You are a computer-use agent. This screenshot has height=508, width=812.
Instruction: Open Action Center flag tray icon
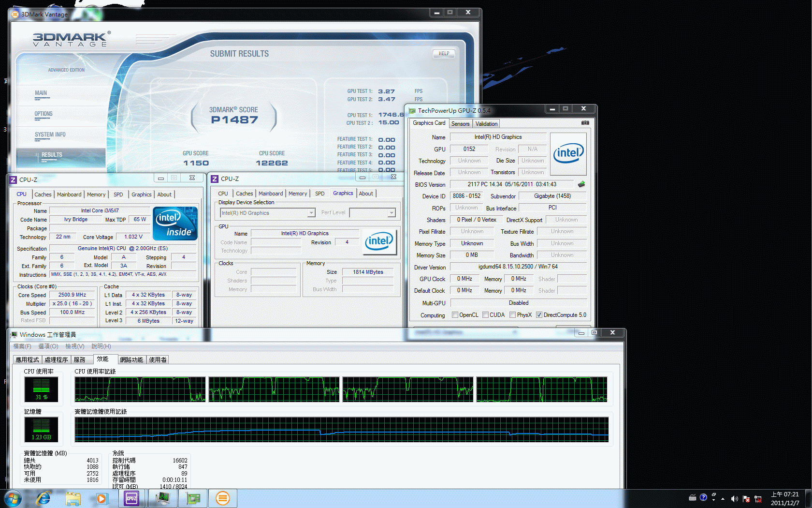(x=746, y=499)
